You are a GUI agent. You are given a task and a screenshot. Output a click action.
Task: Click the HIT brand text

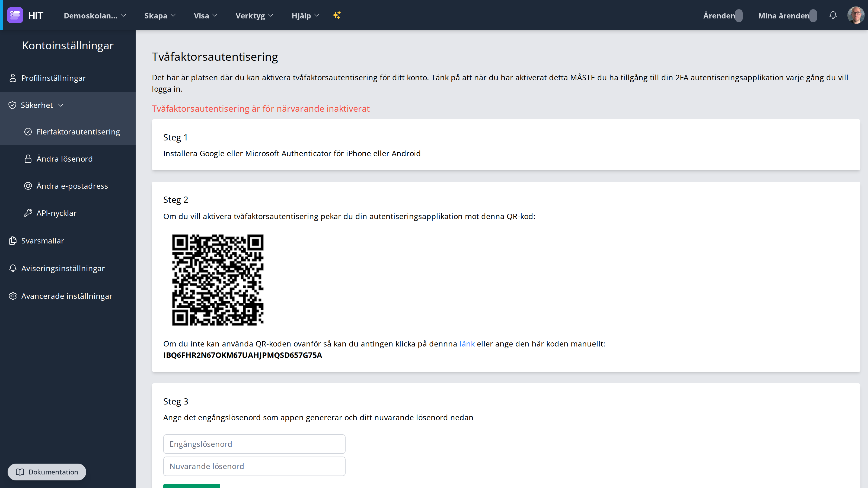[36, 15]
